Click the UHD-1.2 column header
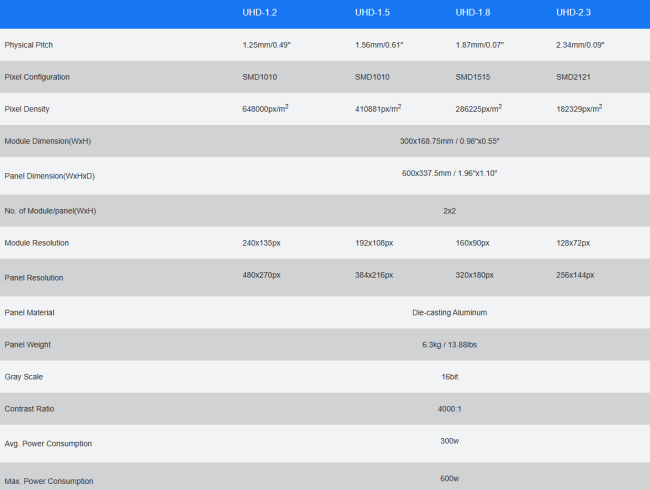650x490 pixels. (260, 12)
